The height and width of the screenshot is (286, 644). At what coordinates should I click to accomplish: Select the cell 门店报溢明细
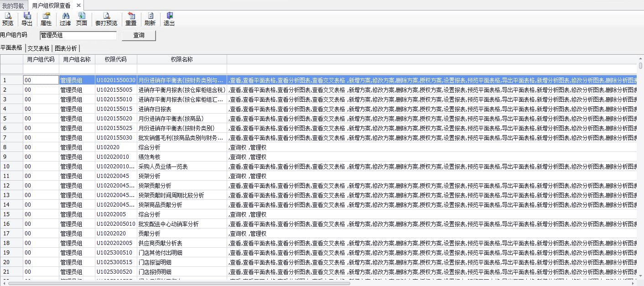coord(182,262)
